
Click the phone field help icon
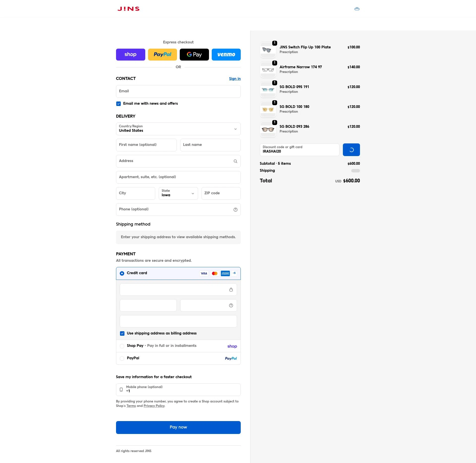point(235,210)
